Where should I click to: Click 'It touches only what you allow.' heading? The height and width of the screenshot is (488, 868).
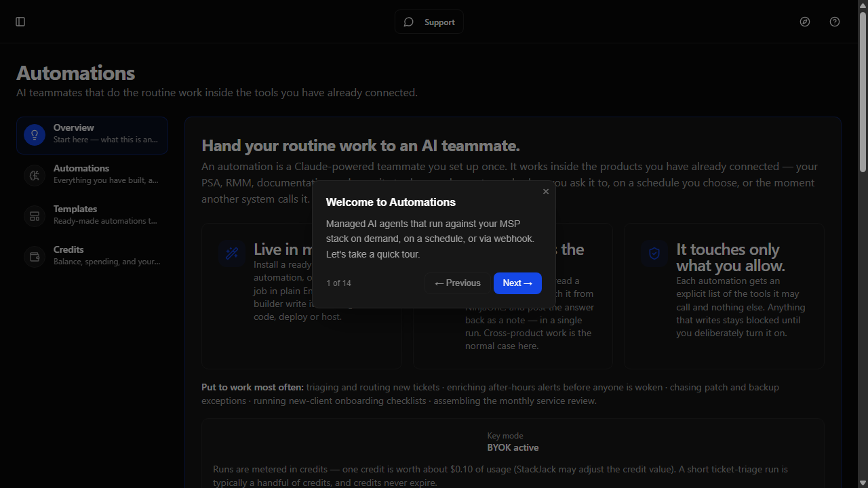(x=730, y=257)
